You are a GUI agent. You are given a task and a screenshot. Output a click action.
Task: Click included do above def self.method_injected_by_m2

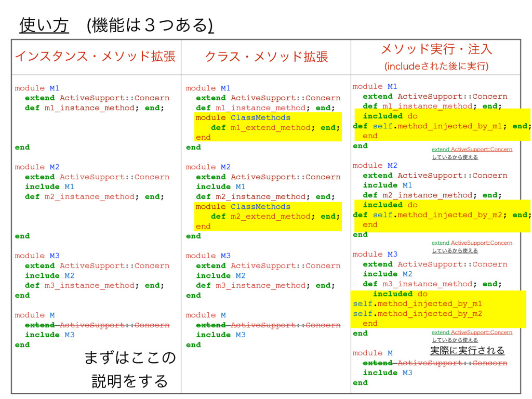click(x=390, y=205)
